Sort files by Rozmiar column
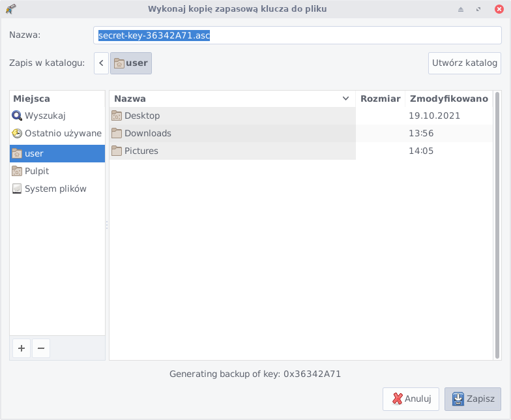 (380, 99)
